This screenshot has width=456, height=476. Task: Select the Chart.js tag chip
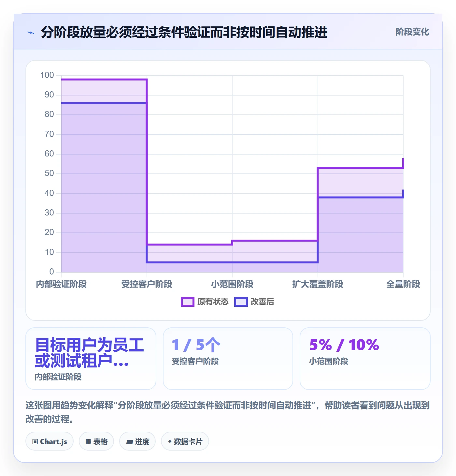(x=50, y=441)
